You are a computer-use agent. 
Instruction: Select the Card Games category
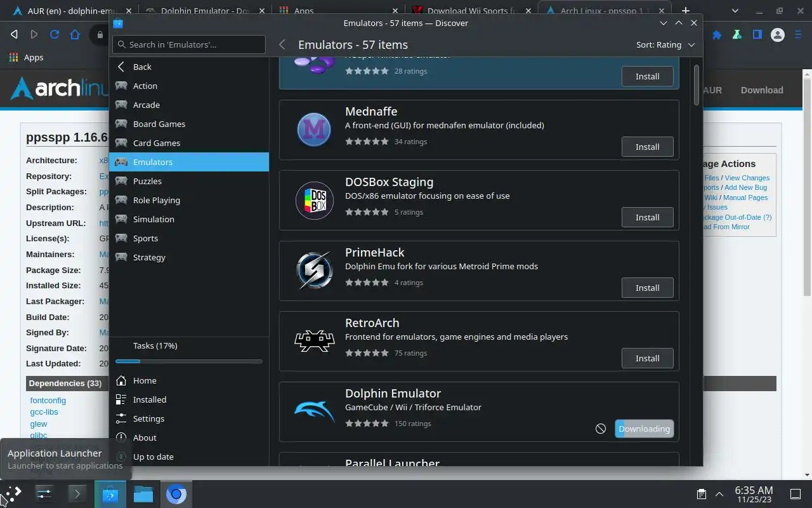tap(189, 143)
